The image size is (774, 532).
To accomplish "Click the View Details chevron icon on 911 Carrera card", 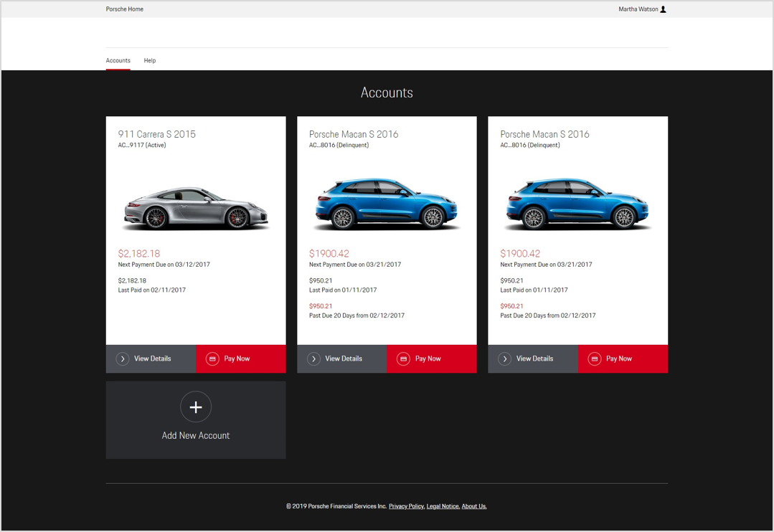I will tap(123, 358).
